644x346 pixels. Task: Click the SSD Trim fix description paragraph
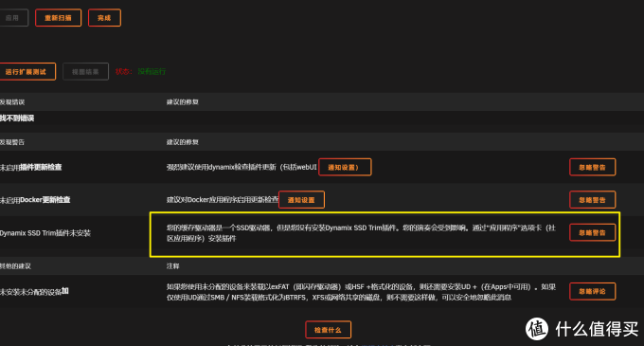pos(361,233)
